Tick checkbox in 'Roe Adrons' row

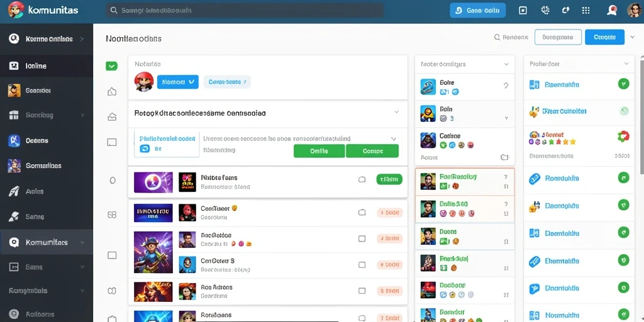pos(362,291)
